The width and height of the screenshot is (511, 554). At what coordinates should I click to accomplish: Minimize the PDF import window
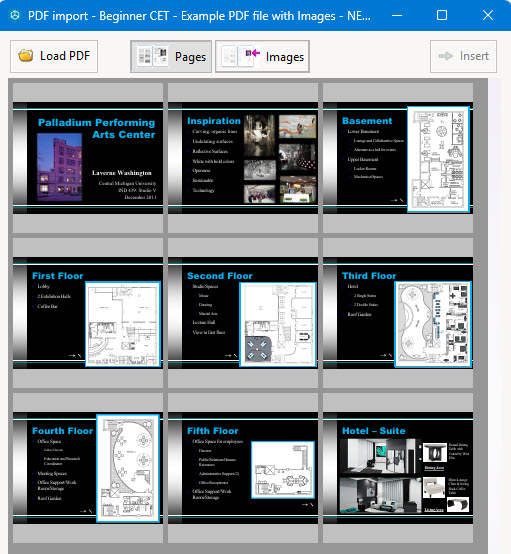click(397, 16)
